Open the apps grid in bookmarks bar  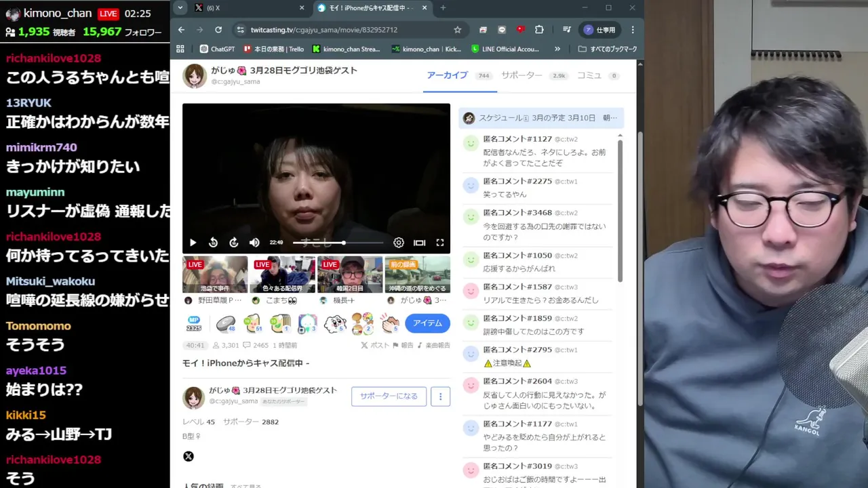180,49
